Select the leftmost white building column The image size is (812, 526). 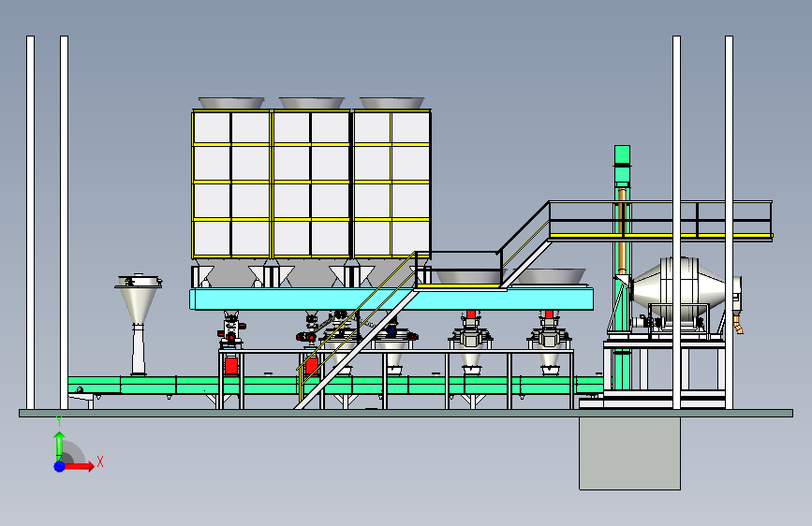pyautogui.click(x=31, y=222)
